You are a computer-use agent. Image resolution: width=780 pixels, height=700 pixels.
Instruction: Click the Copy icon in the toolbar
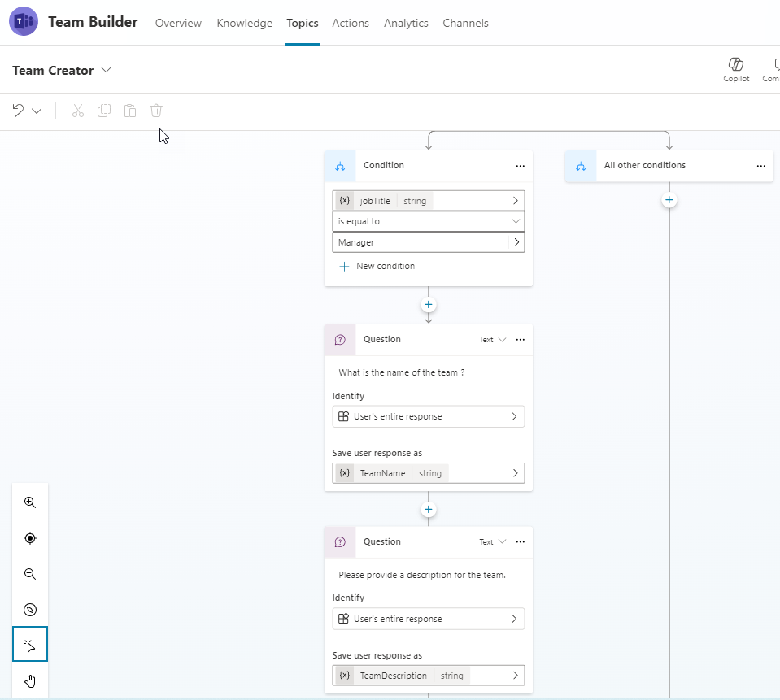click(x=103, y=111)
